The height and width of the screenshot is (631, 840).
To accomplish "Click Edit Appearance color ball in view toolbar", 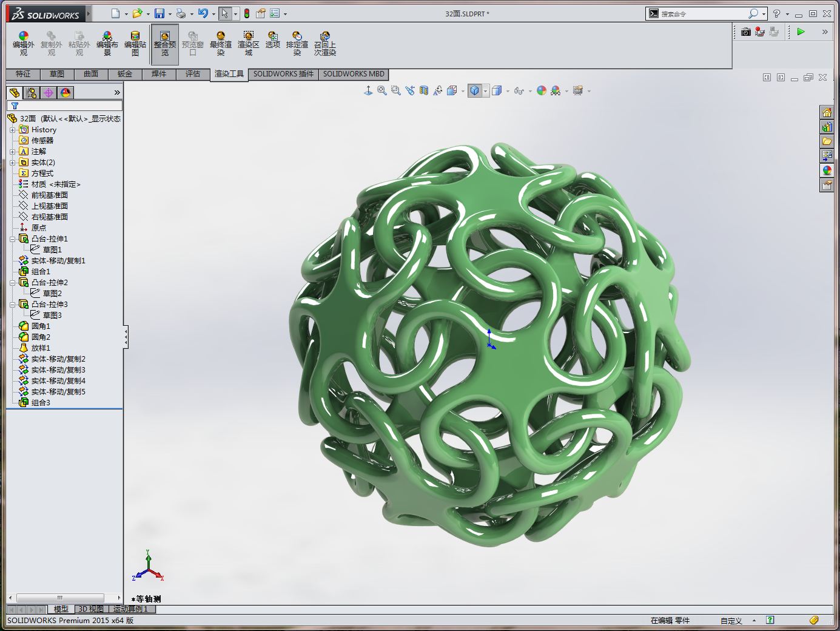I will click(542, 90).
